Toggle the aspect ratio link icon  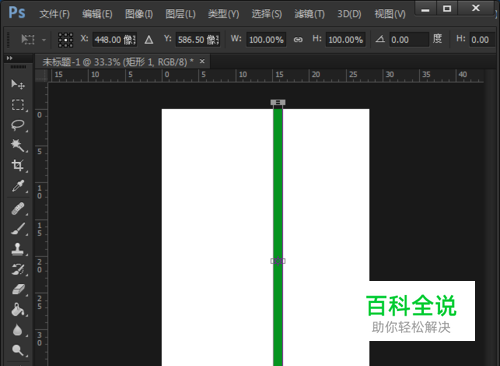pos(298,40)
